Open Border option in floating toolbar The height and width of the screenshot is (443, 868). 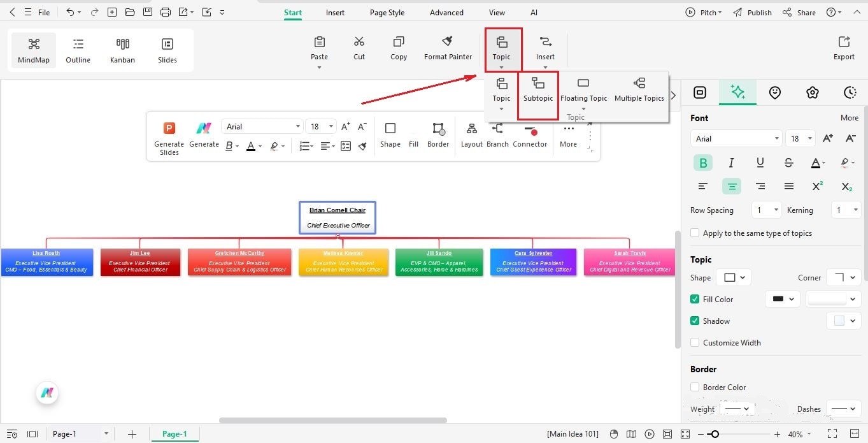tap(438, 135)
